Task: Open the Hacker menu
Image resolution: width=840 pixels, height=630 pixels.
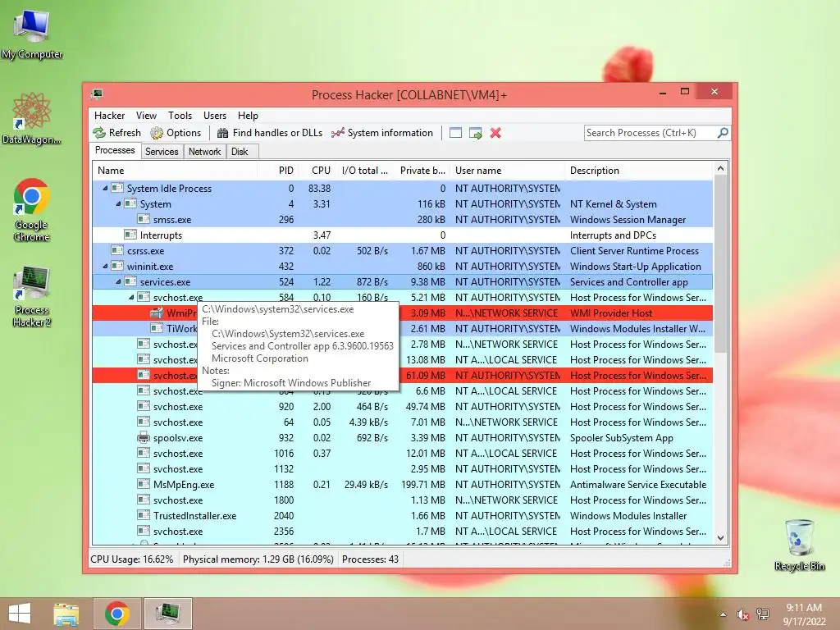Action: [109, 115]
